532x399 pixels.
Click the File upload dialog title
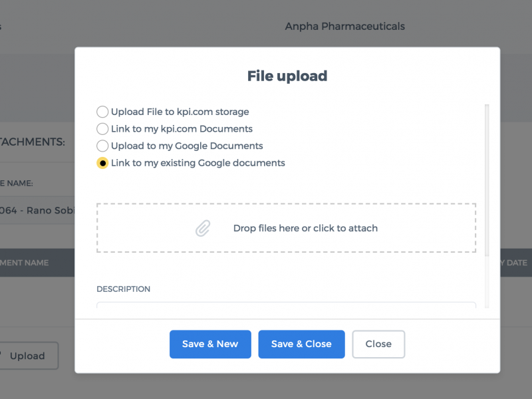(287, 76)
